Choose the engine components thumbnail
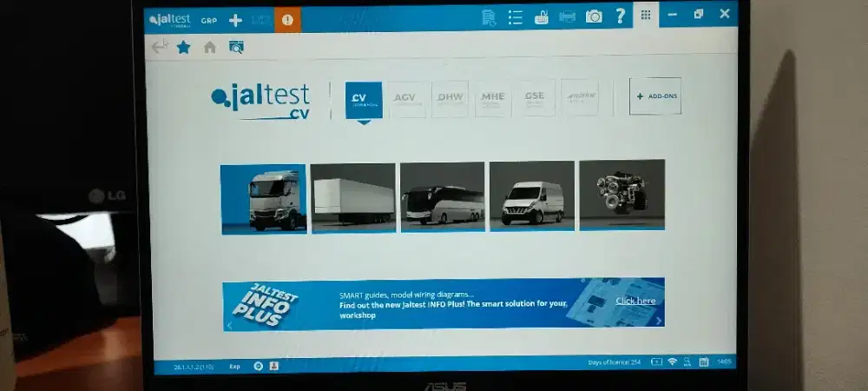 point(621,195)
